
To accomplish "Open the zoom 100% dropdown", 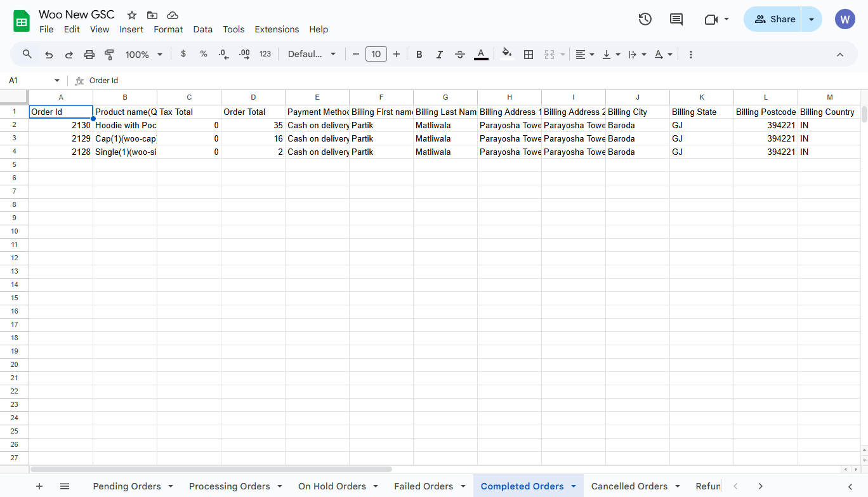I will (144, 55).
